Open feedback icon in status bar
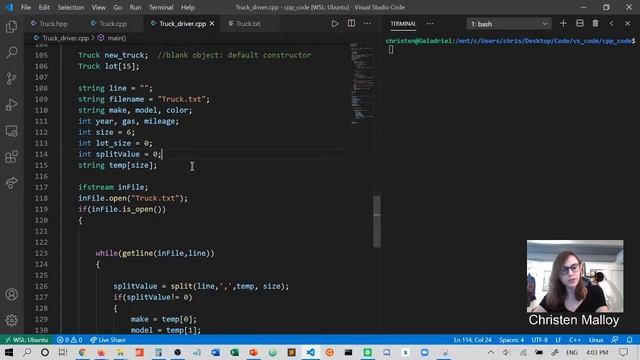The height and width of the screenshot is (360, 640). [x=615, y=340]
